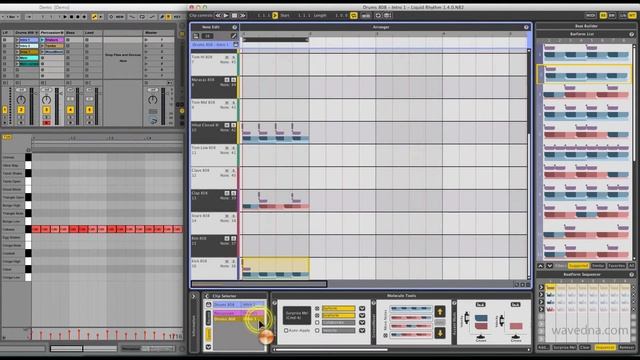
Task: Click the note resolution field under Note Edit
Action: point(207,36)
